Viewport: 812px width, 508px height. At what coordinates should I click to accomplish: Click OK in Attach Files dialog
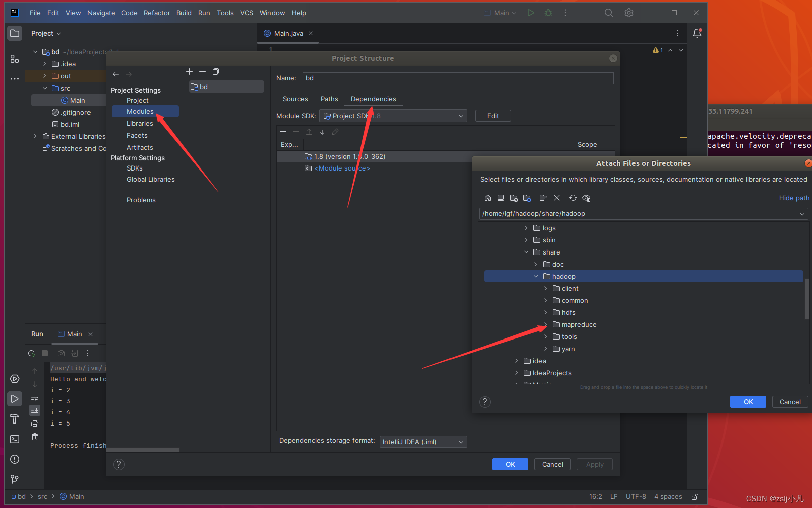[748, 402]
